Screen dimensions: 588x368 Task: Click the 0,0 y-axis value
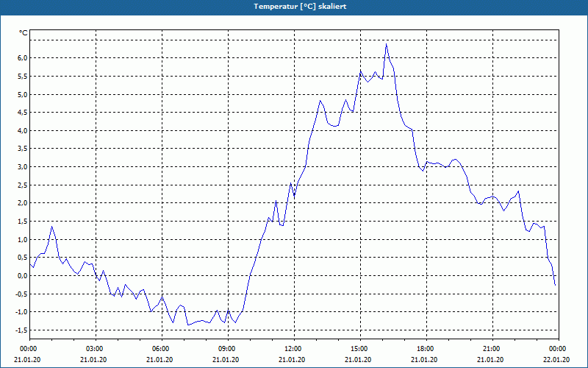click(23, 275)
